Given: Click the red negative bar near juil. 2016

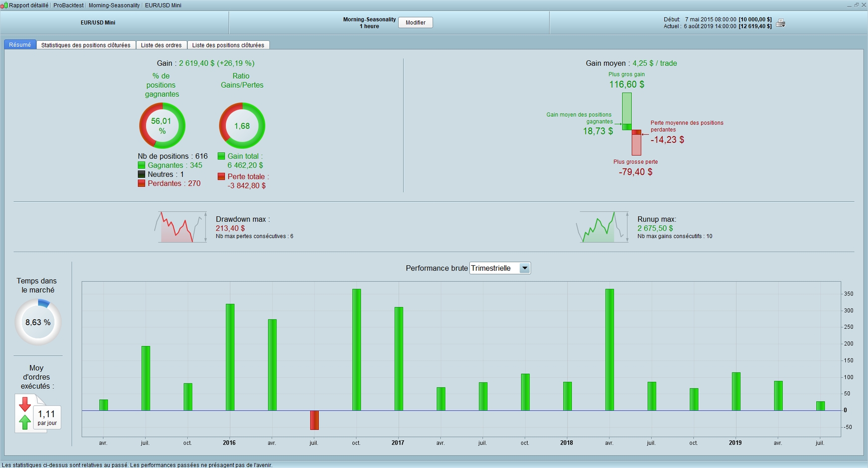Looking at the screenshot, I should pos(314,420).
